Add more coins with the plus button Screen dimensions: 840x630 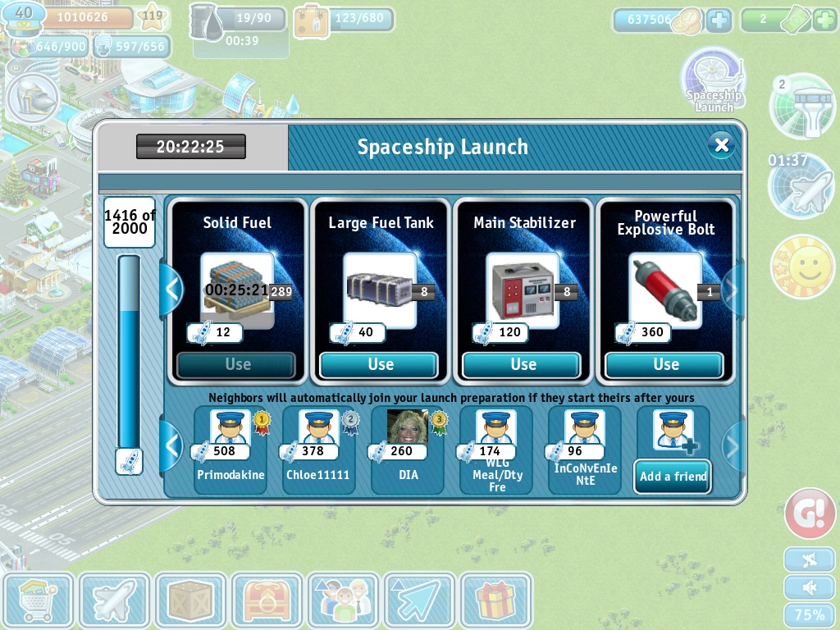(x=719, y=20)
